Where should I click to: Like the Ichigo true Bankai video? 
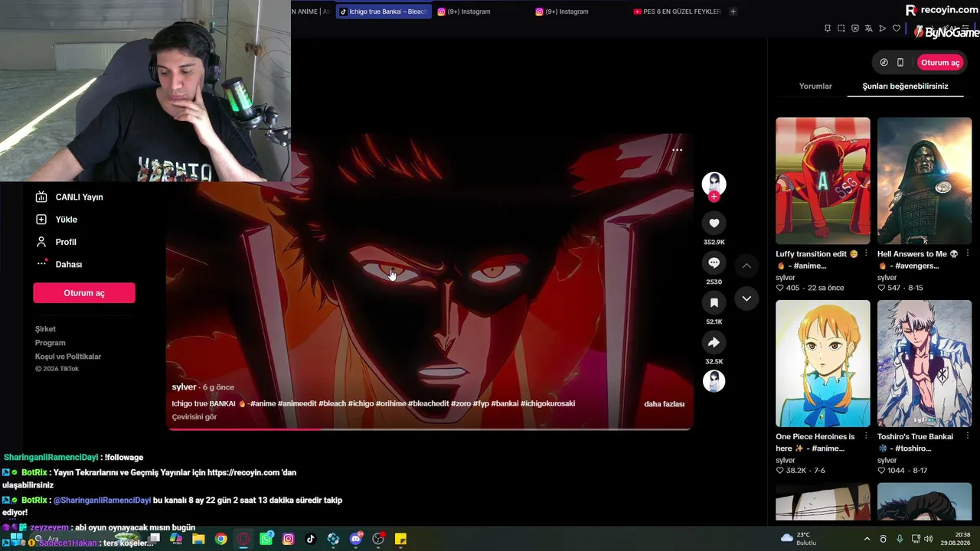tap(714, 223)
